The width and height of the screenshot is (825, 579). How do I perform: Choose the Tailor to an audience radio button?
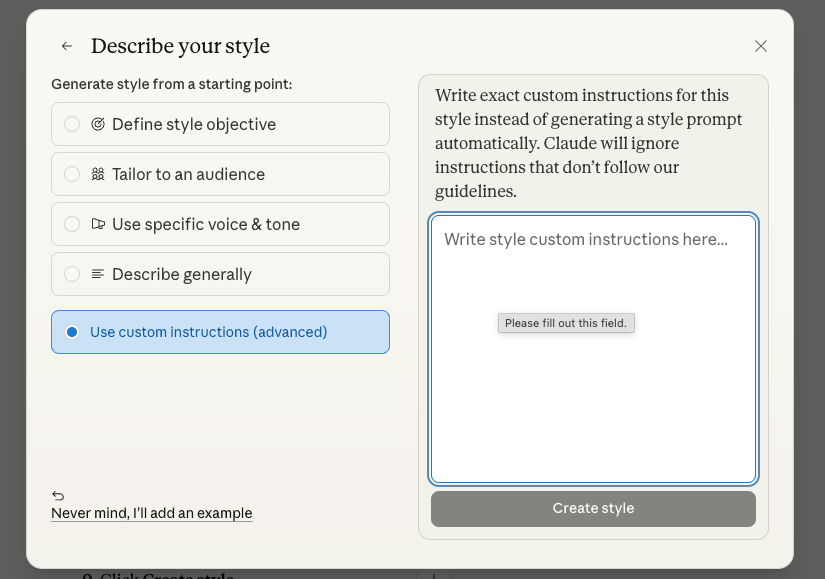point(72,174)
